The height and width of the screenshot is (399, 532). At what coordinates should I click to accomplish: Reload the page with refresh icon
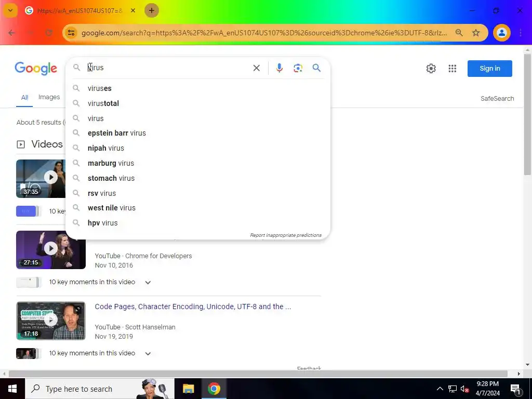tap(49, 33)
